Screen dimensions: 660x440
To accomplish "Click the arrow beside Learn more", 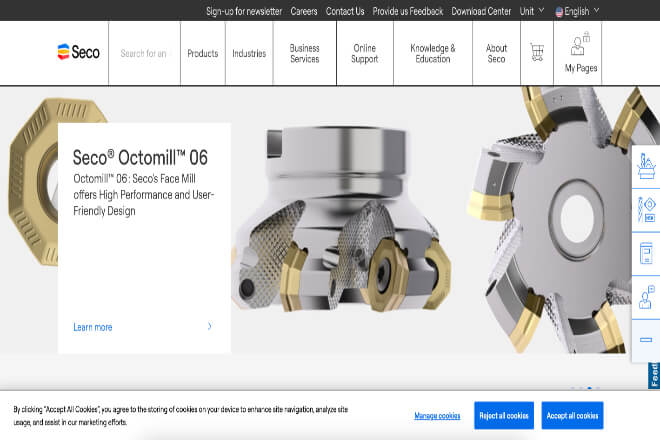I will [210, 326].
